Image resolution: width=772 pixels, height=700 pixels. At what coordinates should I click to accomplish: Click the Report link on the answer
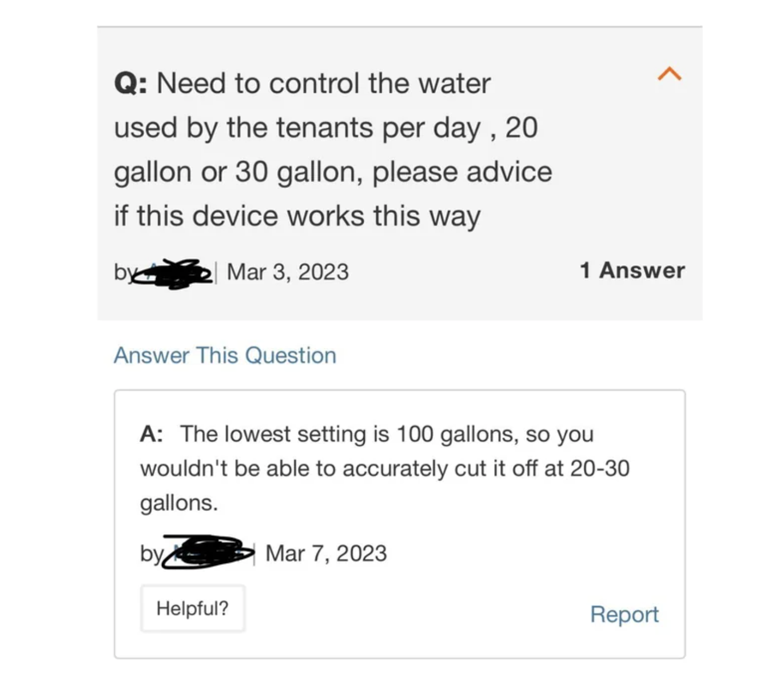tap(624, 615)
